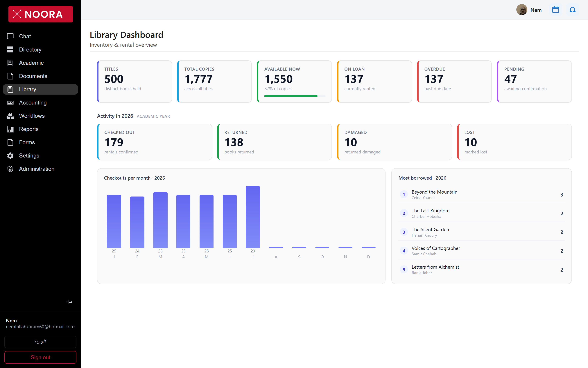Click the Overdue 137 card
Viewport: 588px width, 368px height.
coord(454,82)
